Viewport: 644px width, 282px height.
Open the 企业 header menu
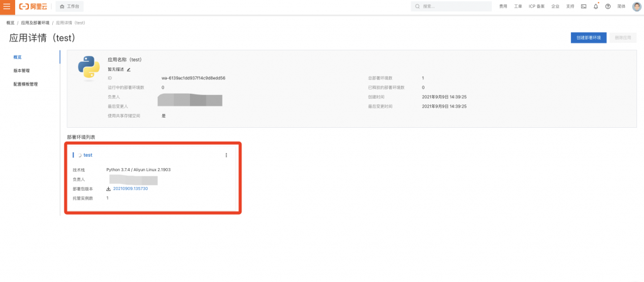pyautogui.click(x=555, y=6)
